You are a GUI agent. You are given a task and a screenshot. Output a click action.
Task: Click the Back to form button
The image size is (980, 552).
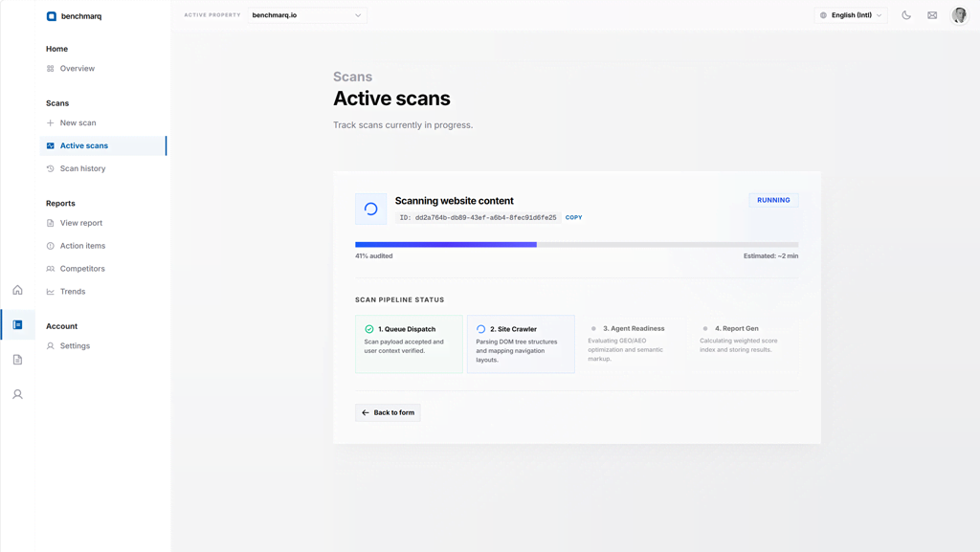coord(388,412)
